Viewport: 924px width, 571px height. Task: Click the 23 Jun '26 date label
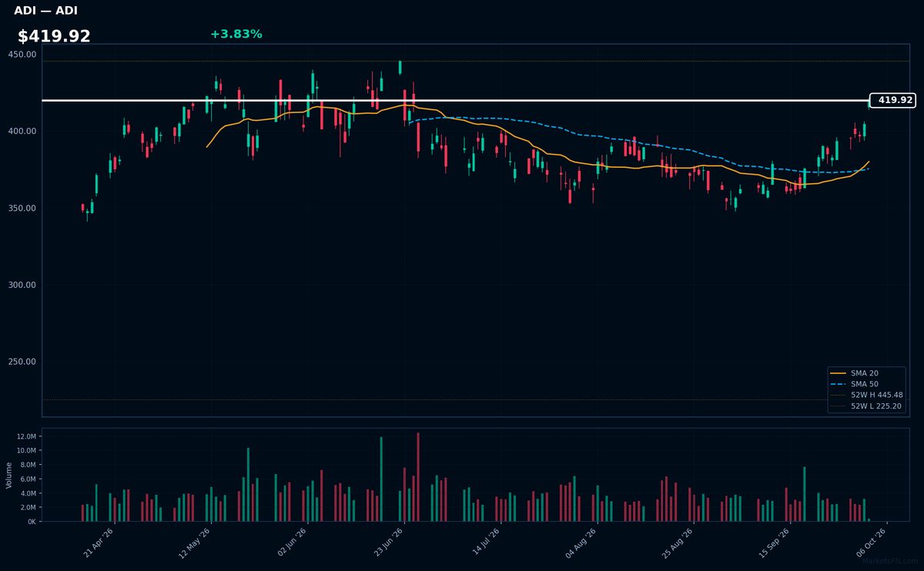389,542
